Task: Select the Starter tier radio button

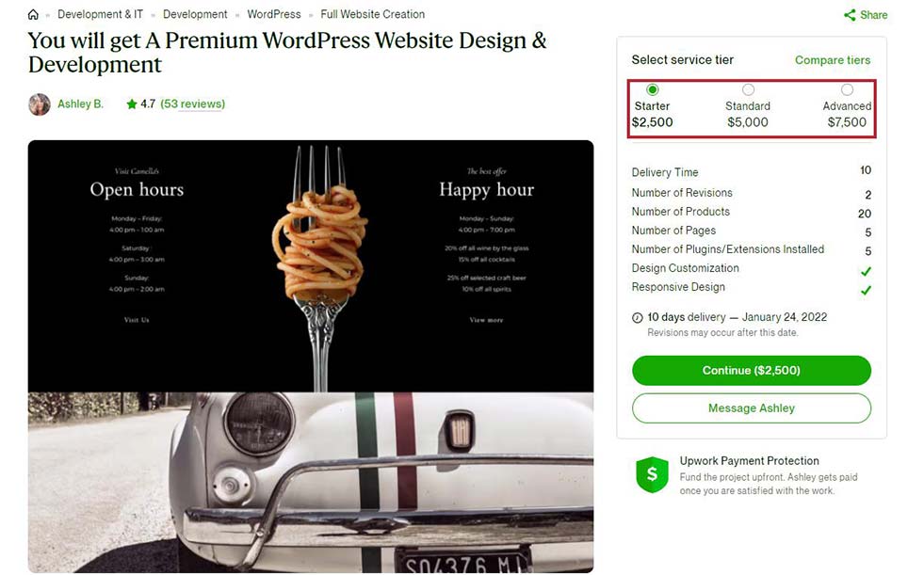Action: pos(652,90)
